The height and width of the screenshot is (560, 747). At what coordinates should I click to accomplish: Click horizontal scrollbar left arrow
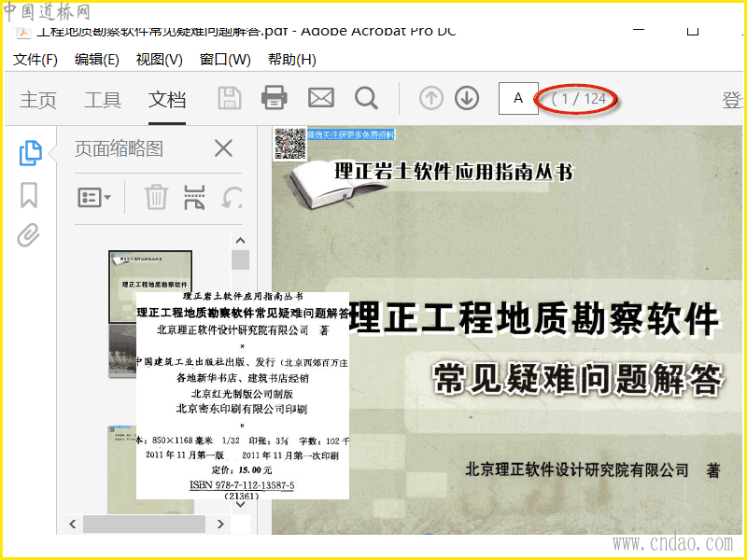click(73, 525)
